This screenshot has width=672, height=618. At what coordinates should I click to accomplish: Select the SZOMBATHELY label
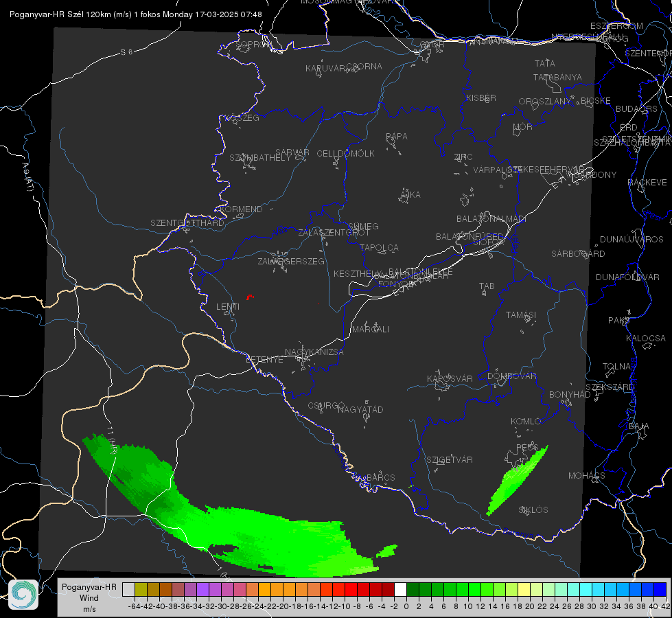pos(260,158)
